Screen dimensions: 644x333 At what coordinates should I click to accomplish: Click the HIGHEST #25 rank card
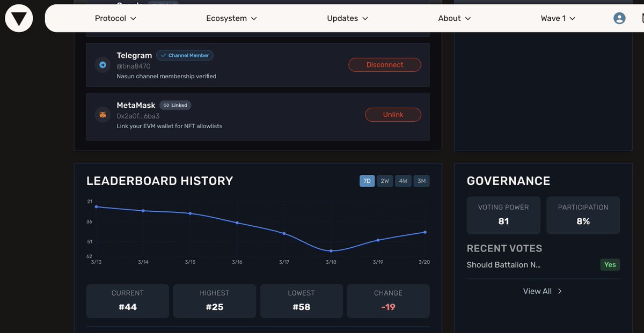215,301
